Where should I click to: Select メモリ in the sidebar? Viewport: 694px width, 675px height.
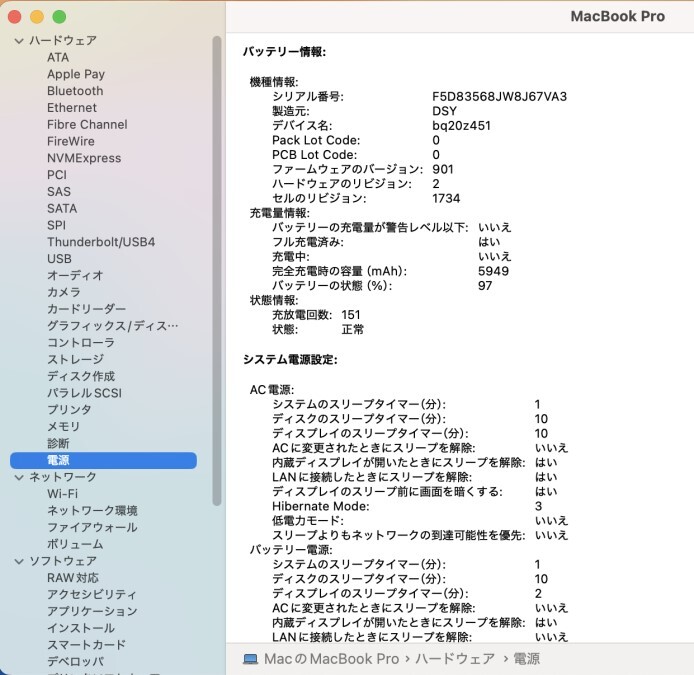click(64, 427)
